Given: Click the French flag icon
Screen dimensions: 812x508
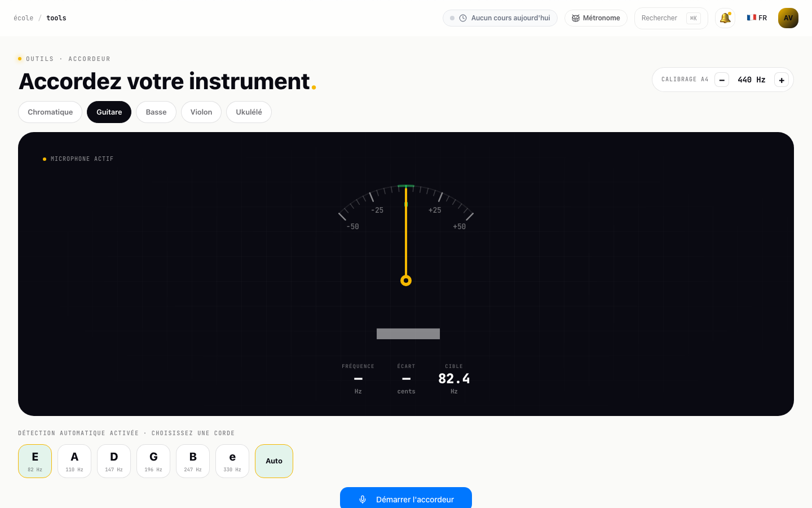Looking at the screenshot, I should pyautogui.click(x=752, y=17).
